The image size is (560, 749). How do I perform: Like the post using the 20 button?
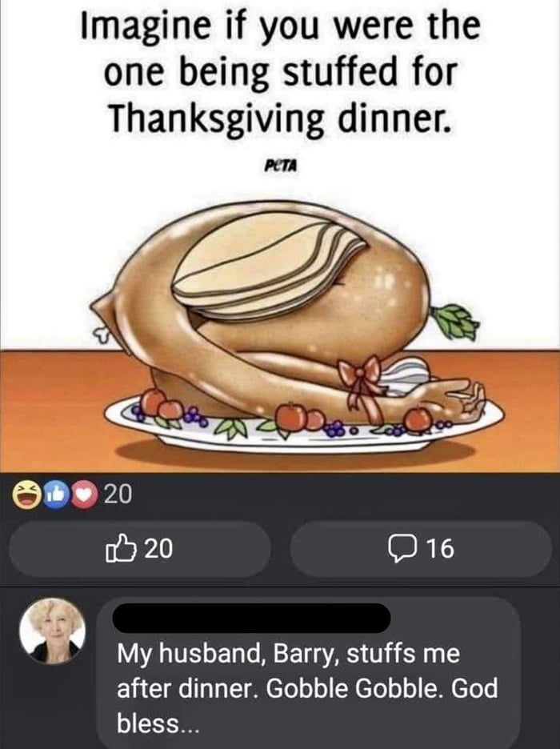pos(139,549)
